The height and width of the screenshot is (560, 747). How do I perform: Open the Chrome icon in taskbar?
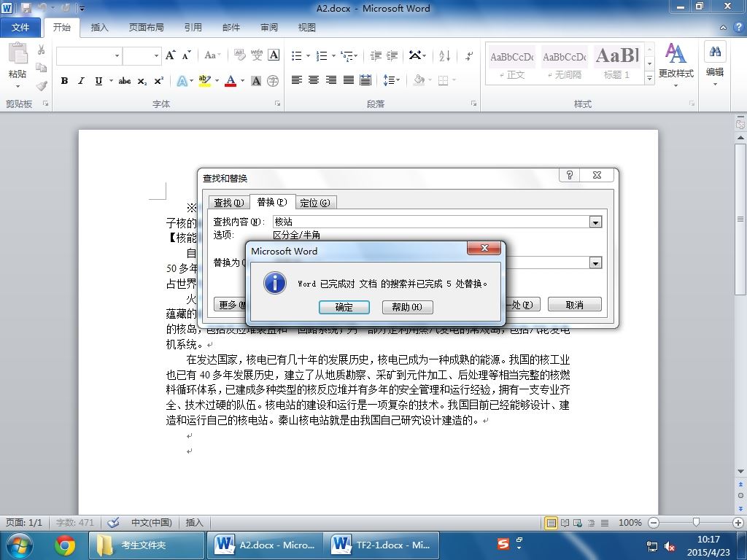pos(65,545)
